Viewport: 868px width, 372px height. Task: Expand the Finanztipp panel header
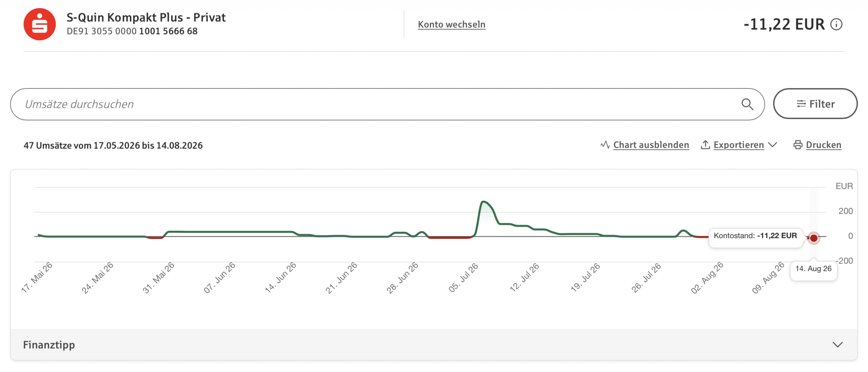click(434, 345)
